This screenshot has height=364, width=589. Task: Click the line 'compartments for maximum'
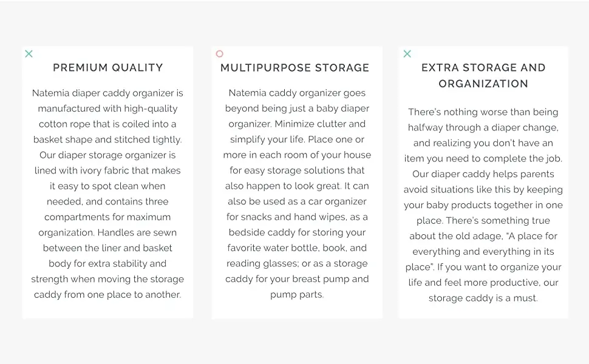pyautogui.click(x=107, y=217)
